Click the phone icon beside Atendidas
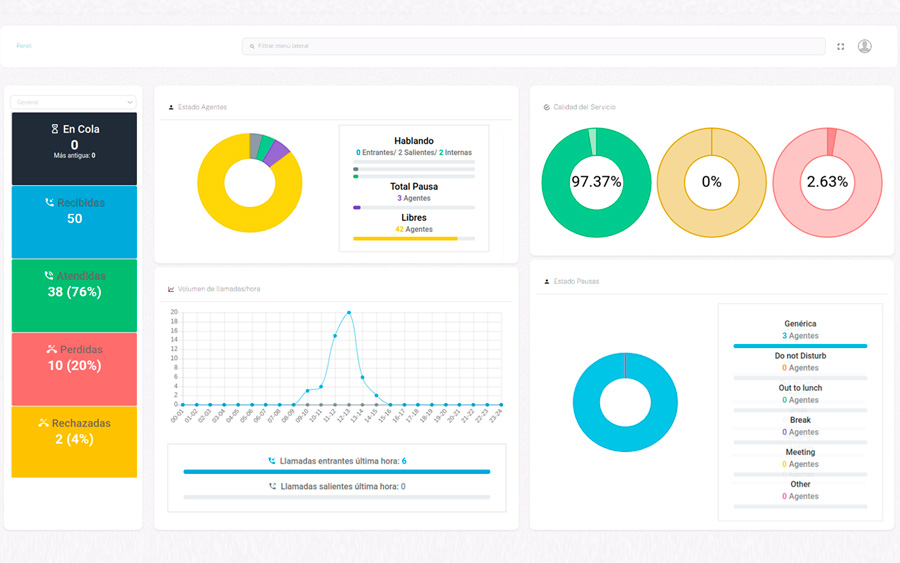The height and width of the screenshot is (563, 900). [49, 276]
